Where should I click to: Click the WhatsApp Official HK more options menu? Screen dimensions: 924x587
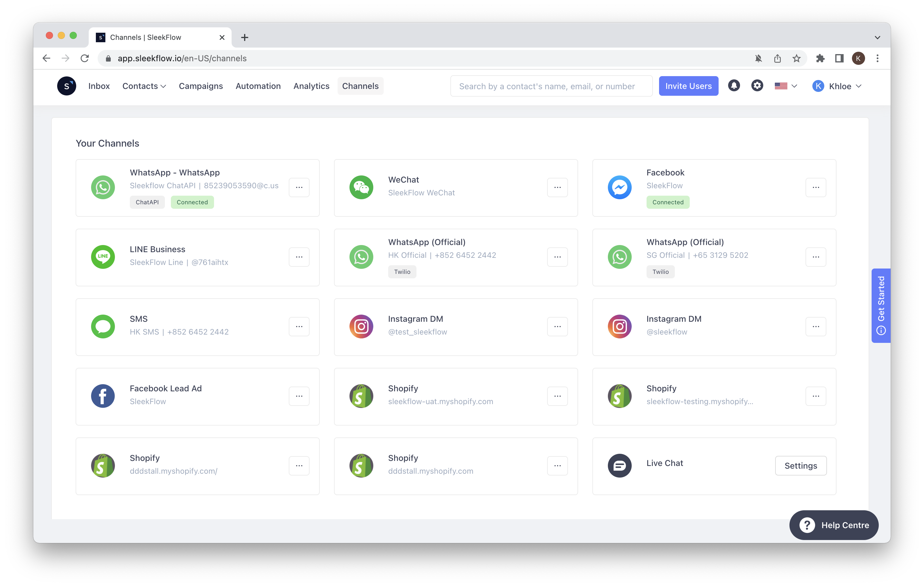pos(558,256)
